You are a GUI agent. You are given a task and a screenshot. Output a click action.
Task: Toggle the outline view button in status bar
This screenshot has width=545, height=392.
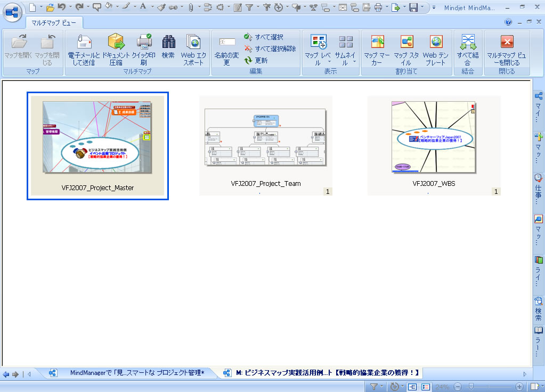426,387
